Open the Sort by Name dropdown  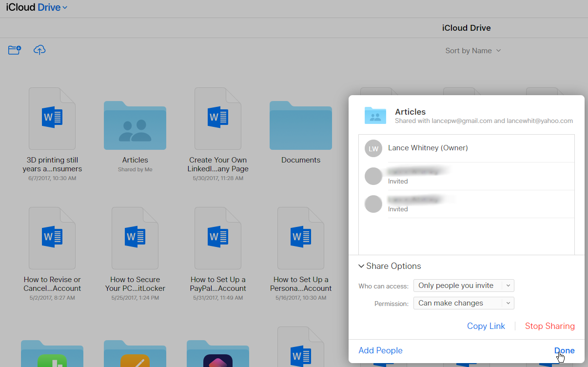pos(473,51)
